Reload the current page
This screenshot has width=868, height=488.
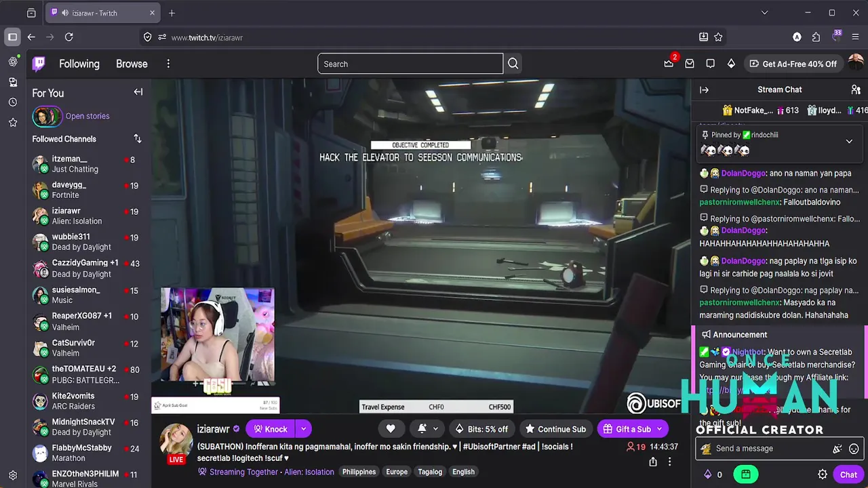click(x=68, y=37)
